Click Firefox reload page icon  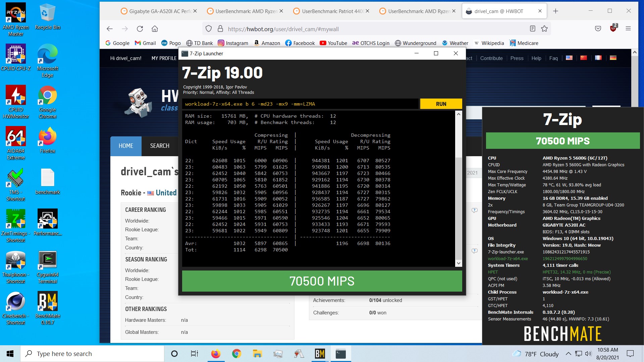(x=140, y=29)
